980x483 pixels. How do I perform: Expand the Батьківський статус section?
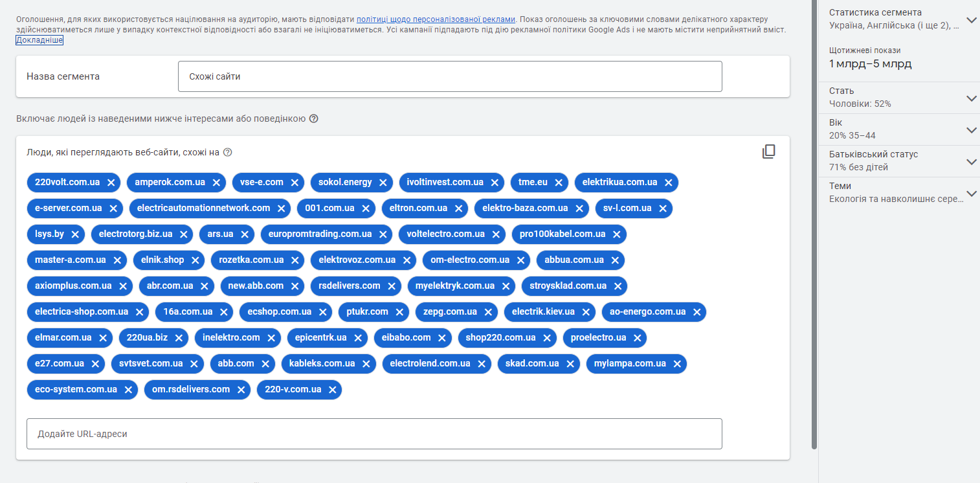point(971,161)
